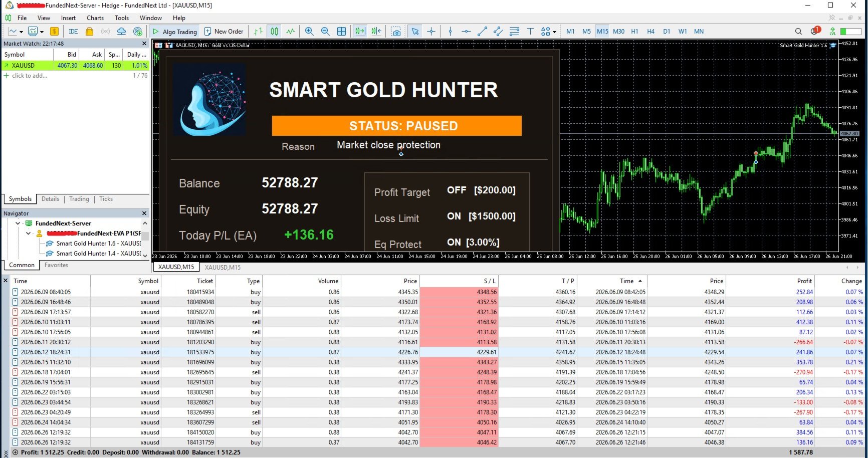Click 'click to add...' symbol entry

click(x=30, y=76)
